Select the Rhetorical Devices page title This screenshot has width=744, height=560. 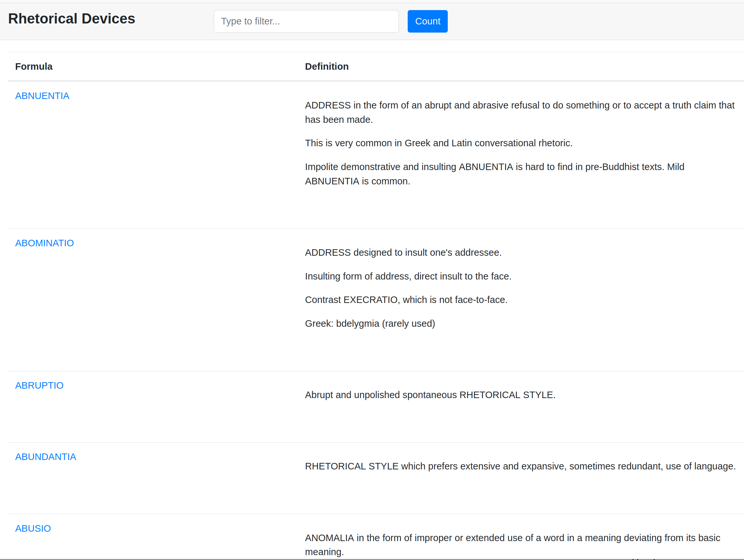[x=72, y=19]
